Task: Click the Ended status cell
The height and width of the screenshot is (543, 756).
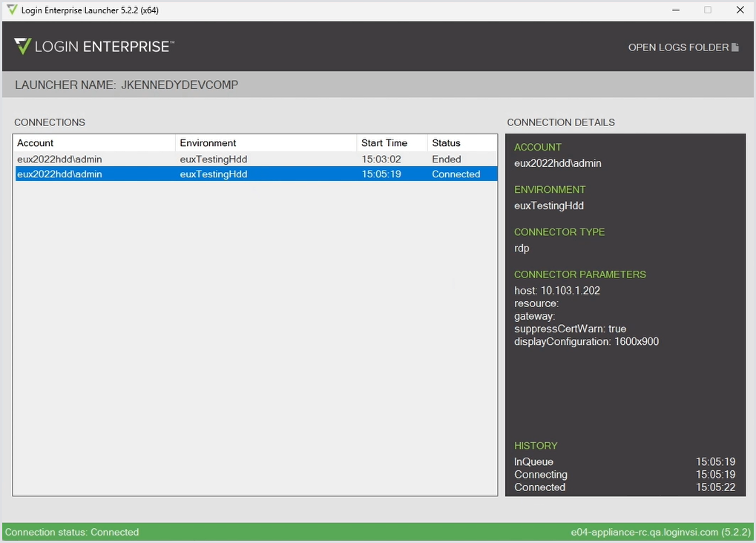Action: pos(447,159)
